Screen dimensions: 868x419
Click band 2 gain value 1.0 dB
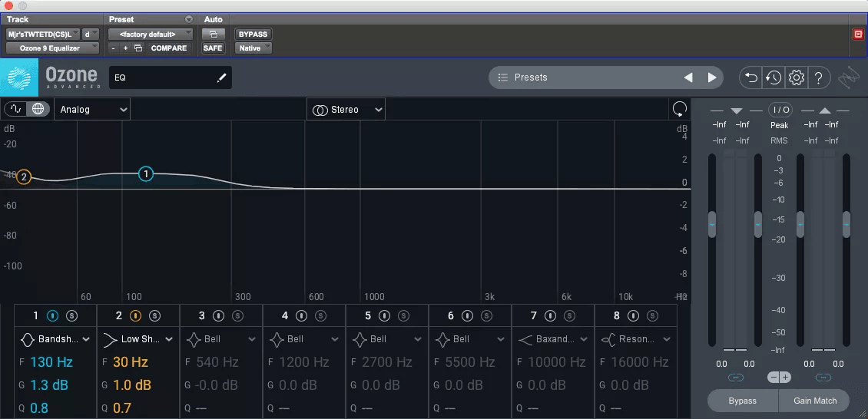point(132,385)
